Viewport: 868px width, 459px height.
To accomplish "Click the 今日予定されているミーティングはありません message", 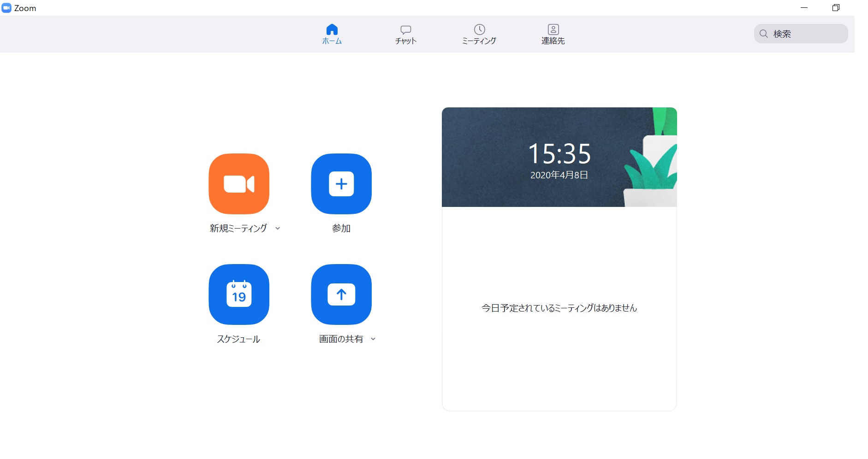I will 559,308.
